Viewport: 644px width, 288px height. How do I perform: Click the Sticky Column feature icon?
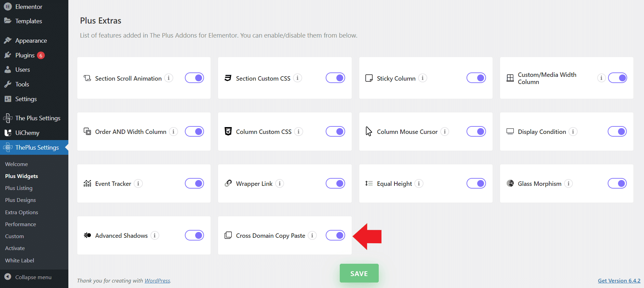point(369,78)
